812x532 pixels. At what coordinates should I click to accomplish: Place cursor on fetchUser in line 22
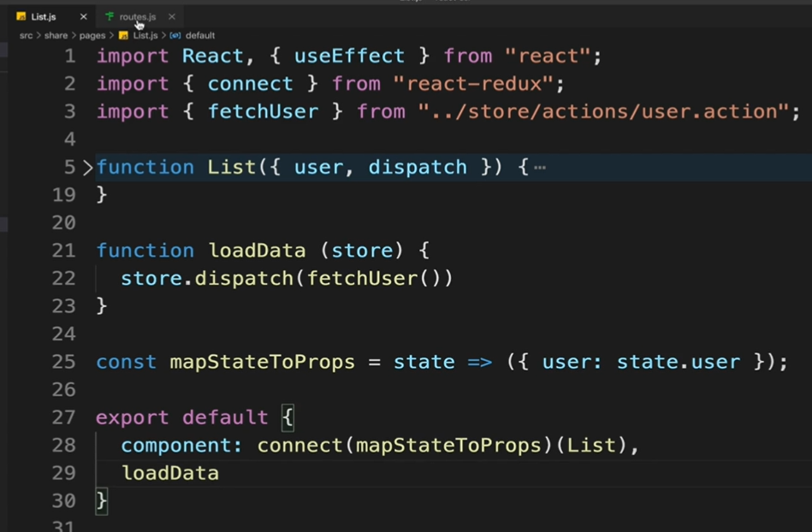coord(362,279)
